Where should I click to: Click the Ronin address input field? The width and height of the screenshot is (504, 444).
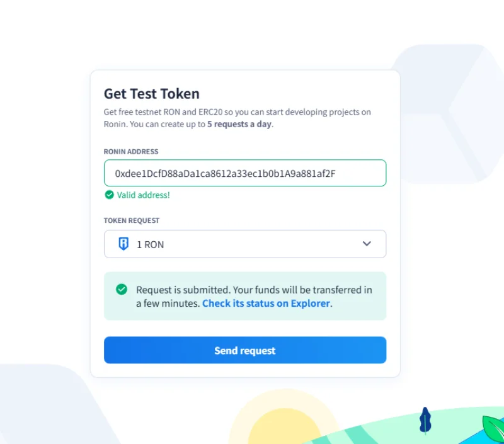point(244,173)
